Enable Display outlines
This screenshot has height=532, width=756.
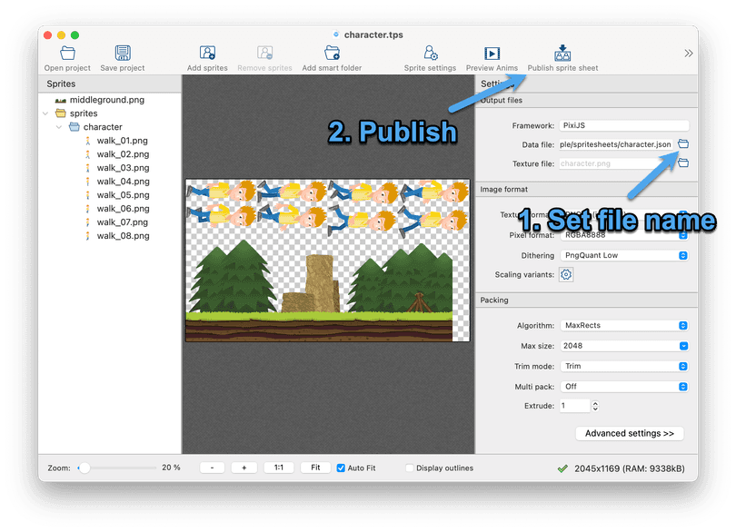pyautogui.click(x=408, y=468)
